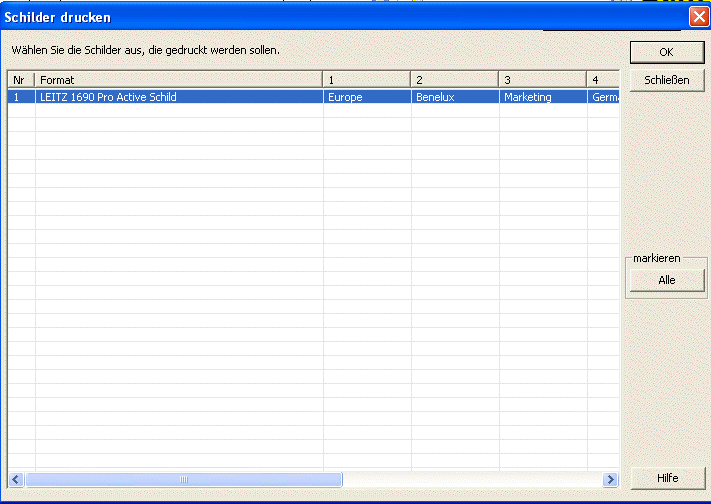Click empty scrollbar track right of thumb
This screenshot has width=711, height=504.
click(x=470, y=479)
